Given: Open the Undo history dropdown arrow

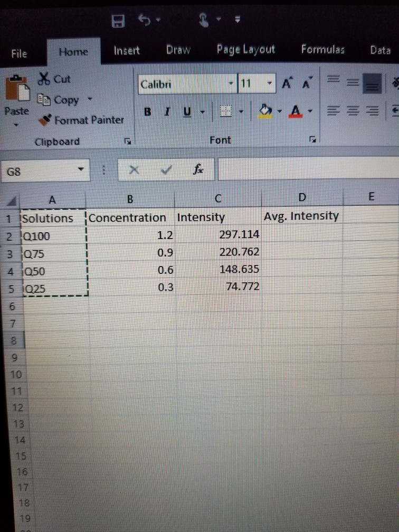Looking at the screenshot, I should point(158,21).
